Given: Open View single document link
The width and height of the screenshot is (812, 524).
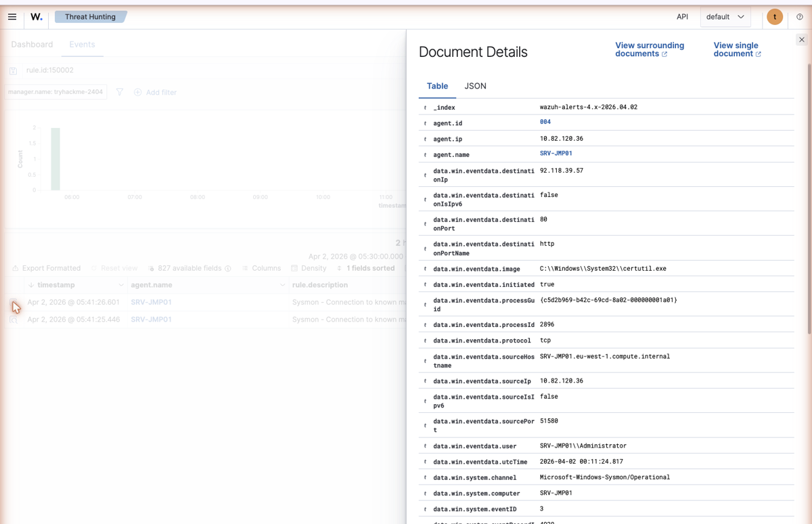Looking at the screenshot, I should click(x=737, y=49).
